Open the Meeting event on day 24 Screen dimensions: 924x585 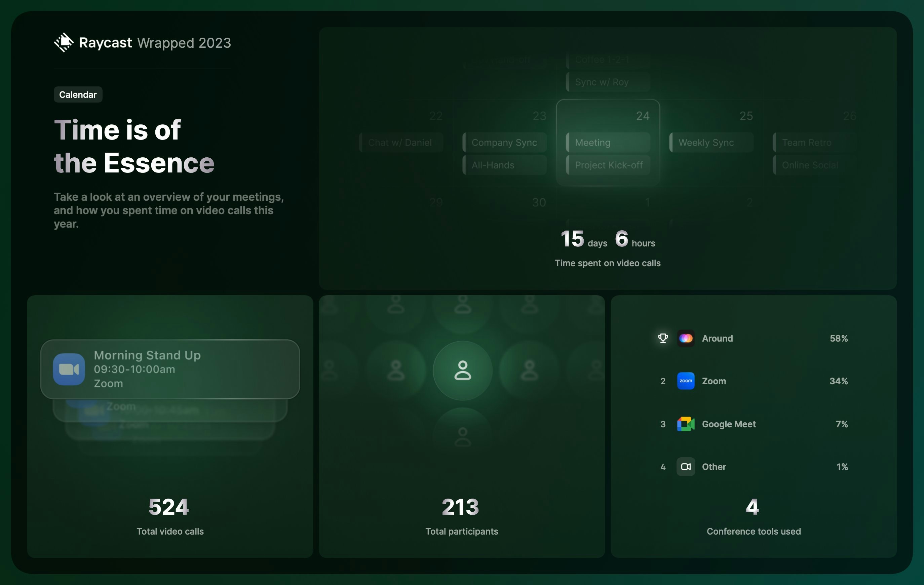pos(608,142)
